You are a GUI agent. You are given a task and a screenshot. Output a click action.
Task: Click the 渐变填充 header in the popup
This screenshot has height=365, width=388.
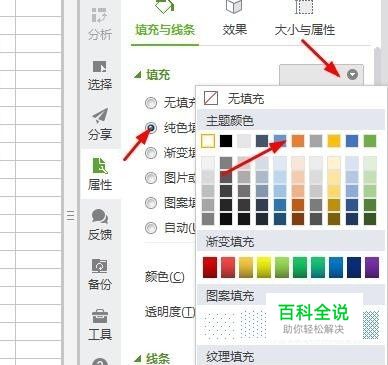click(x=230, y=241)
